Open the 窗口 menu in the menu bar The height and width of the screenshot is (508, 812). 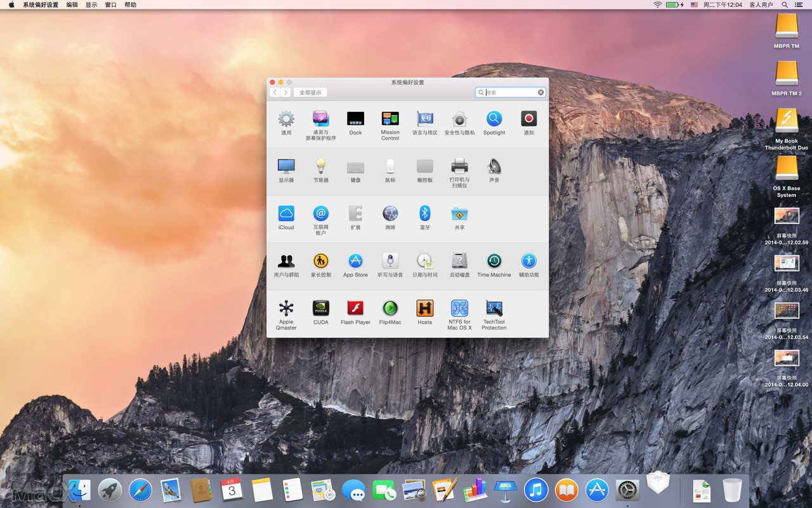pos(111,4)
